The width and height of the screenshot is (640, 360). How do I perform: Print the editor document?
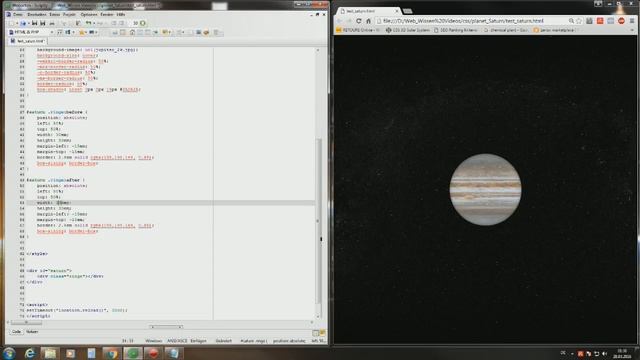click(52, 23)
